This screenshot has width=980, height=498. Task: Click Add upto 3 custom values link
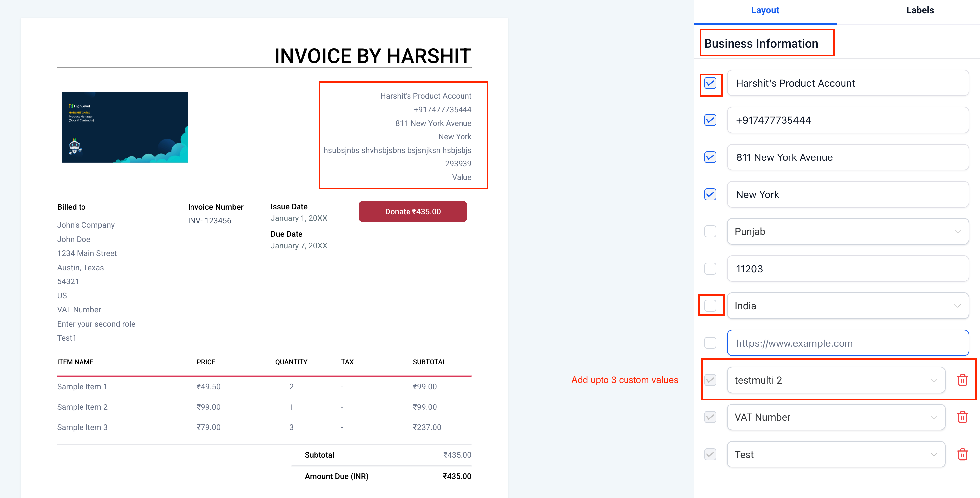(624, 380)
